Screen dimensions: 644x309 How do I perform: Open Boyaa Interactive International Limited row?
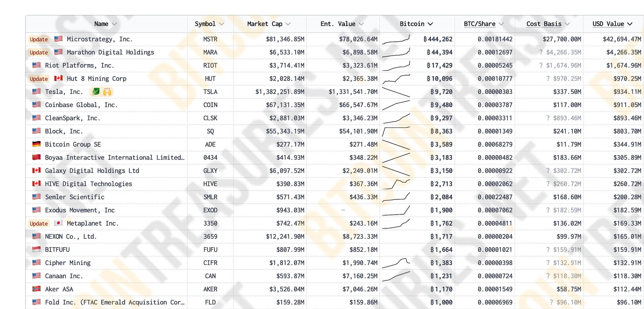(x=115, y=158)
